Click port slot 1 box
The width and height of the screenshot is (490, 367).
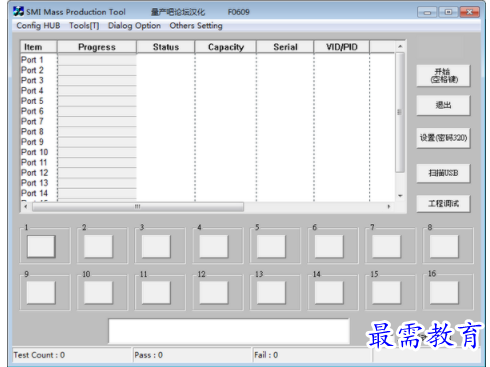(x=41, y=246)
